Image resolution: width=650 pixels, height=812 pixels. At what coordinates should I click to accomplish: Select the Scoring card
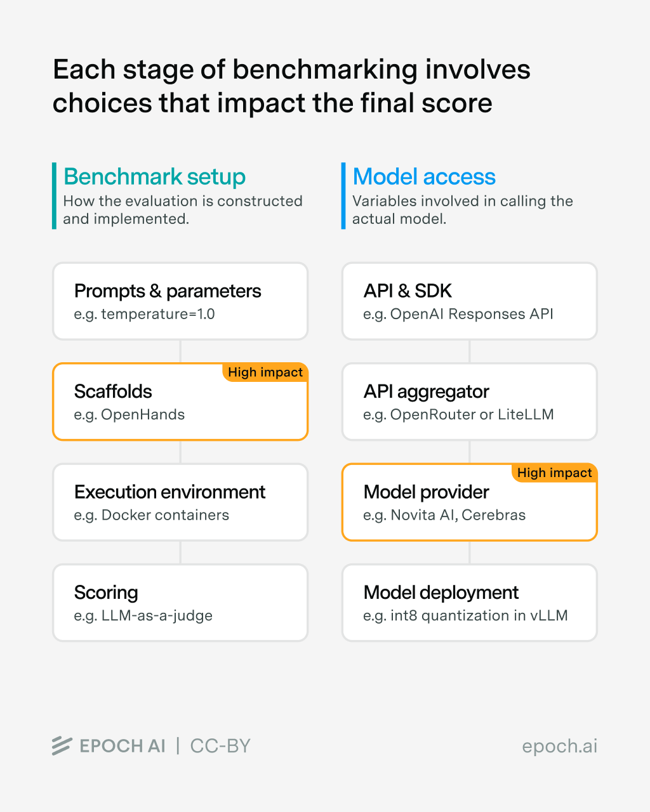point(180,603)
